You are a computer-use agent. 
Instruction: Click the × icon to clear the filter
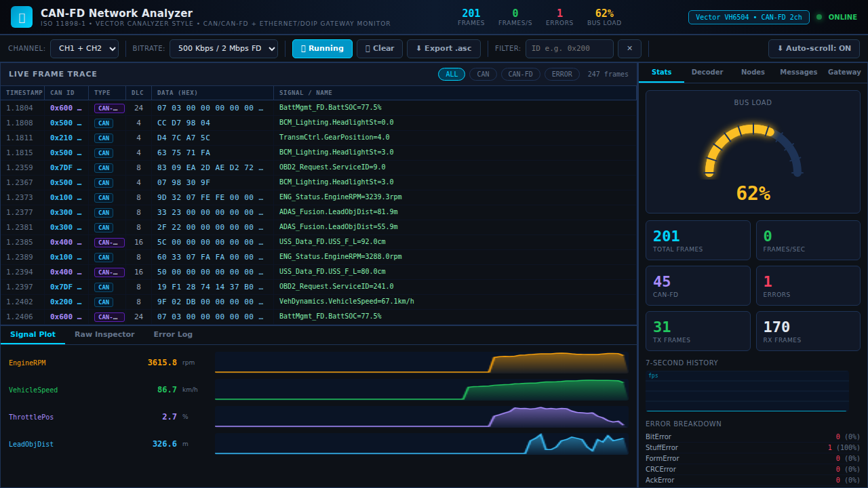pyautogui.click(x=629, y=49)
